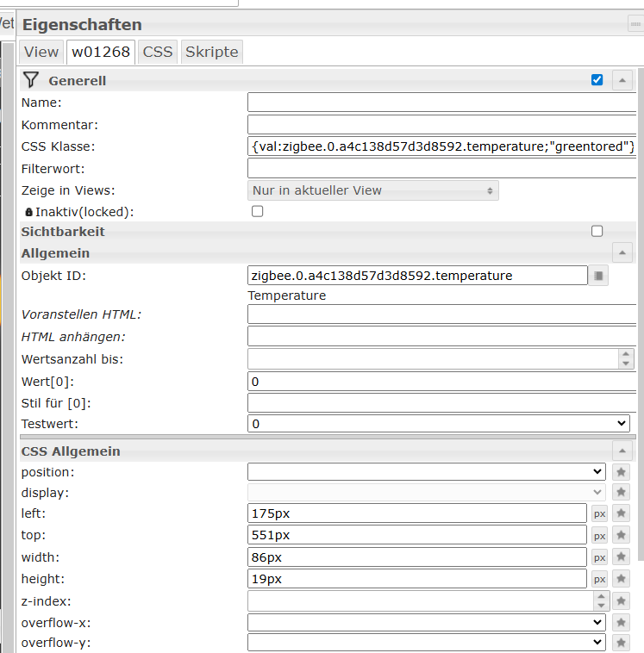Click the star icon in the position row
Image resolution: width=644 pixels, height=653 pixels.
(x=621, y=472)
